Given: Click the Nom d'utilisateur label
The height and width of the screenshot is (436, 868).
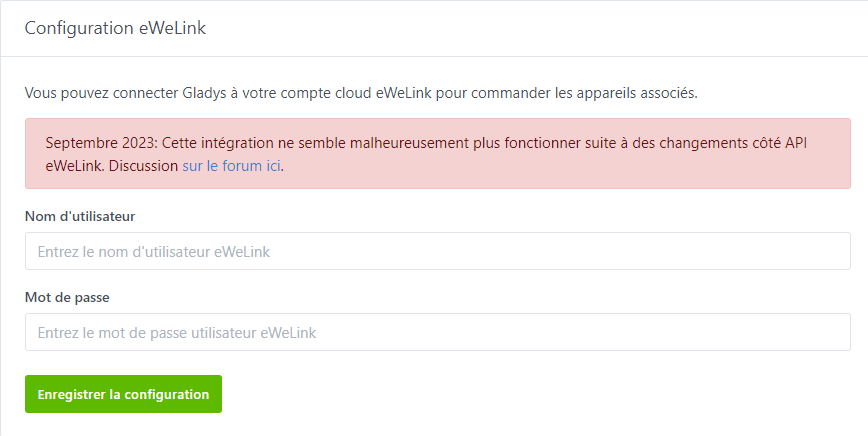Looking at the screenshot, I should tap(79, 216).
